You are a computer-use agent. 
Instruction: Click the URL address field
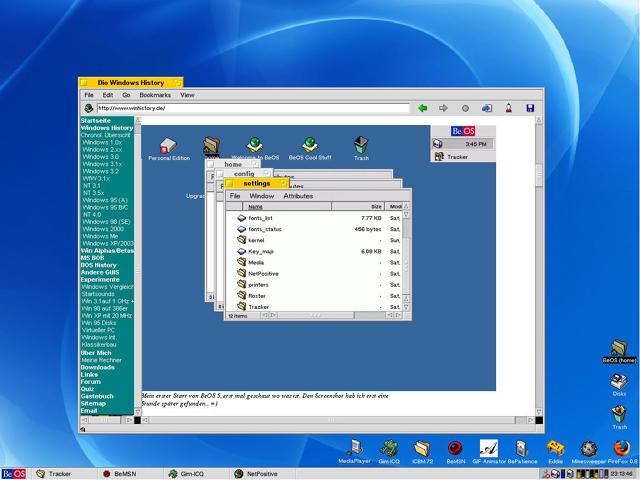click(x=253, y=108)
